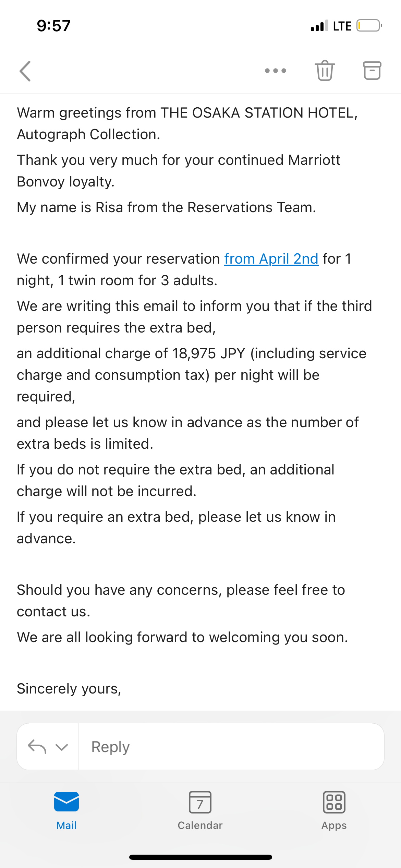Viewport: 401px width, 868px height.
Task: Tap the battery indicator in status bar
Action: click(x=369, y=26)
